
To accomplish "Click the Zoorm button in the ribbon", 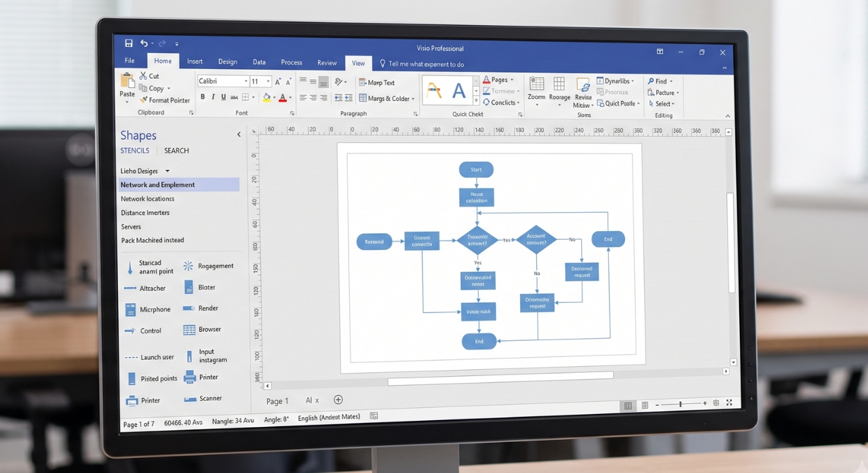I will (536, 91).
